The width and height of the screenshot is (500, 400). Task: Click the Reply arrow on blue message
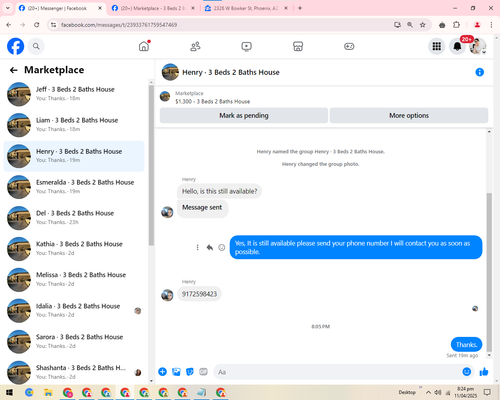pos(210,247)
